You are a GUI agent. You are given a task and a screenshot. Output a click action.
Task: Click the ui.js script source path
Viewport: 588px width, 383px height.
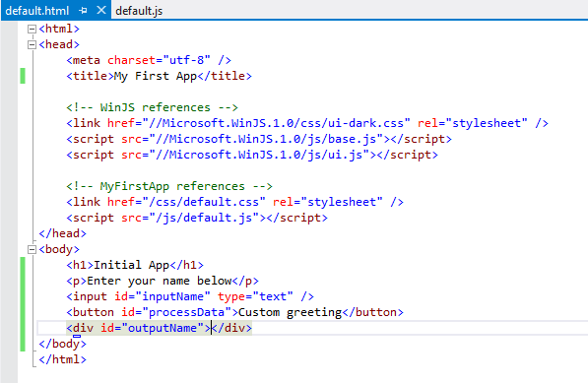tap(259, 155)
